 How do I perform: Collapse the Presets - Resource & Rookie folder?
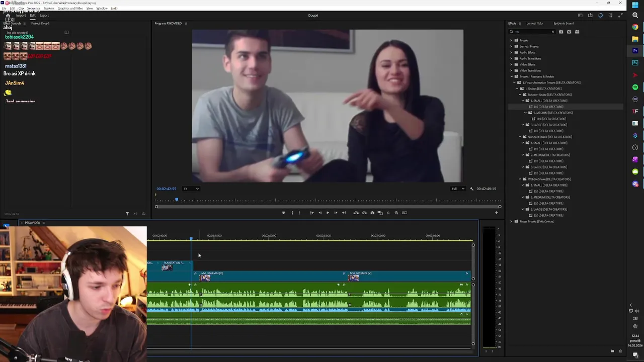[511, 76]
